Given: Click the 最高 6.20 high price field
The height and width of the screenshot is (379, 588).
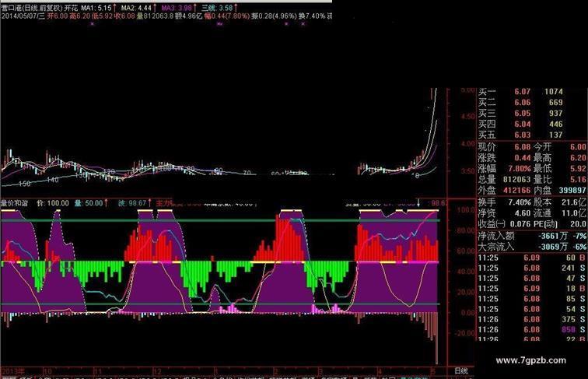Looking at the screenshot, I should pos(560,158).
